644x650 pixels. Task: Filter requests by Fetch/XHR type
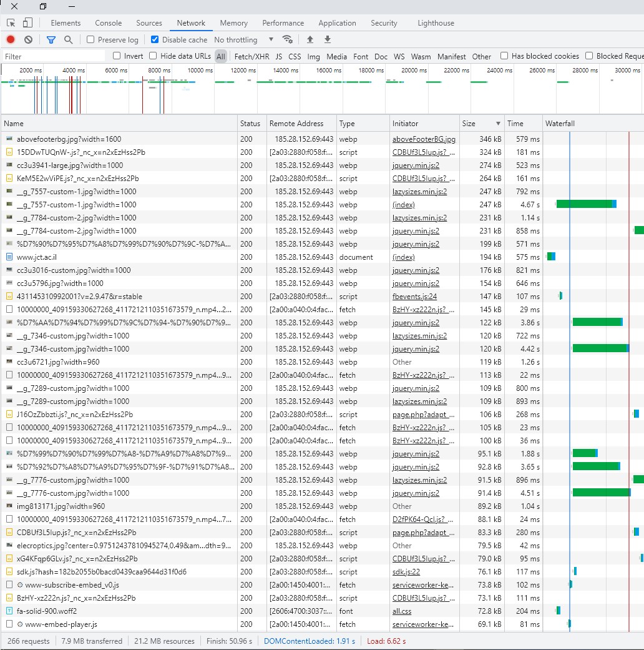pyautogui.click(x=251, y=56)
